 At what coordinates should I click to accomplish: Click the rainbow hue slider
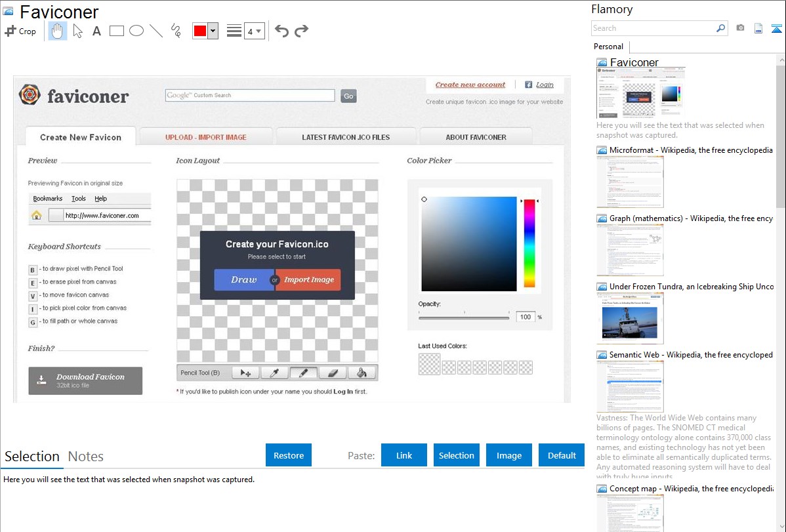[529, 243]
